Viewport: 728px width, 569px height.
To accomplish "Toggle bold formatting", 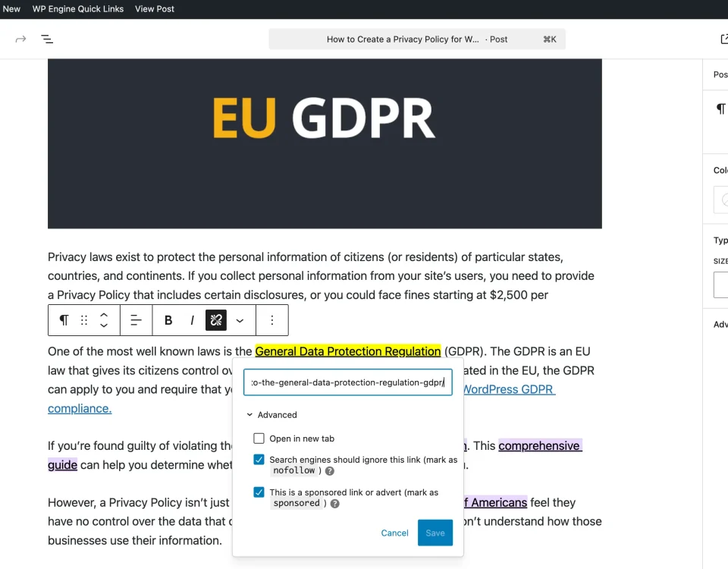I will (x=168, y=320).
